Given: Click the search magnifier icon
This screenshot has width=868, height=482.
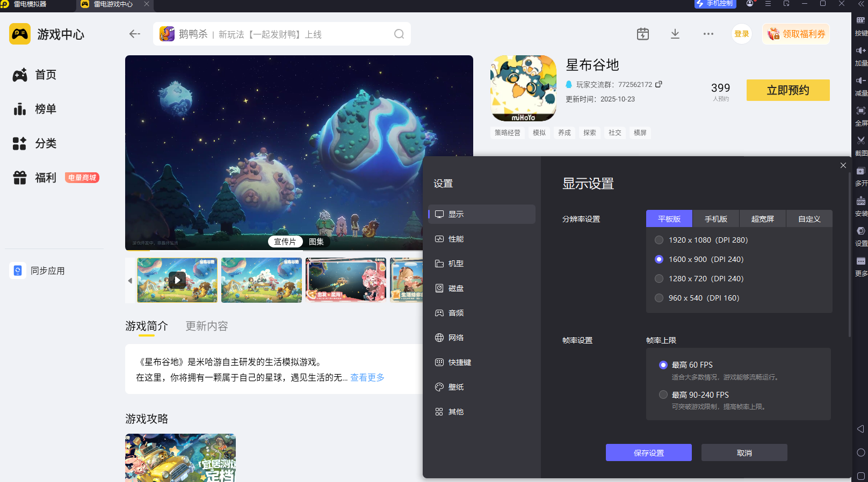Looking at the screenshot, I should click(x=399, y=34).
